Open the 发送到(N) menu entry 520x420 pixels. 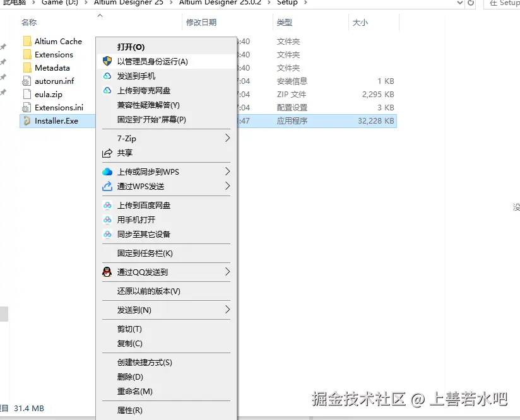pos(167,310)
